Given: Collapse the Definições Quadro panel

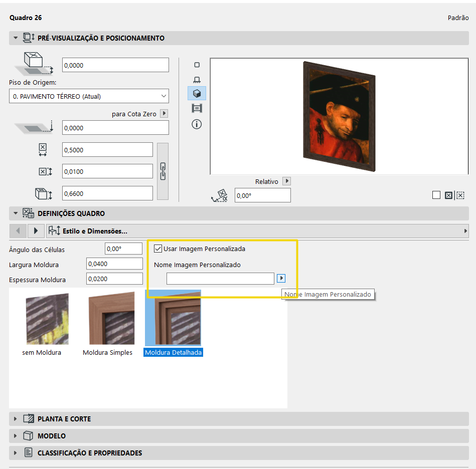Looking at the screenshot, I should (x=16, y=213).
